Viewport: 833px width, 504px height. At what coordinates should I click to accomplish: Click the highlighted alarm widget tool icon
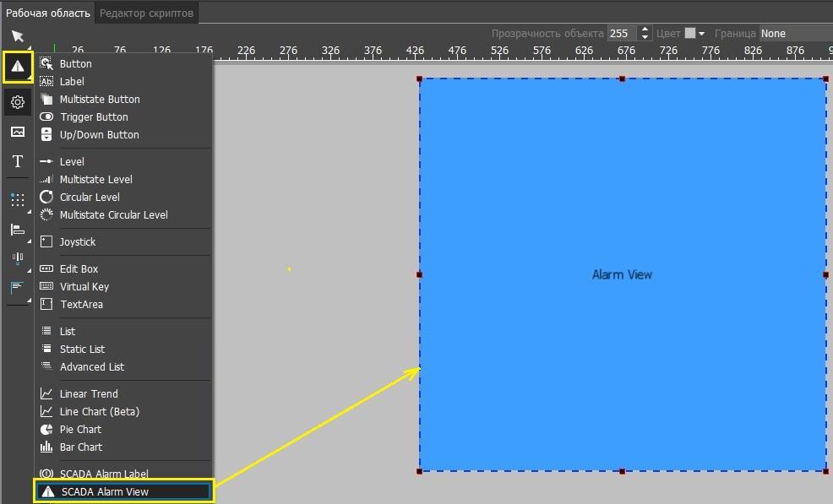(x=18, y=67)
